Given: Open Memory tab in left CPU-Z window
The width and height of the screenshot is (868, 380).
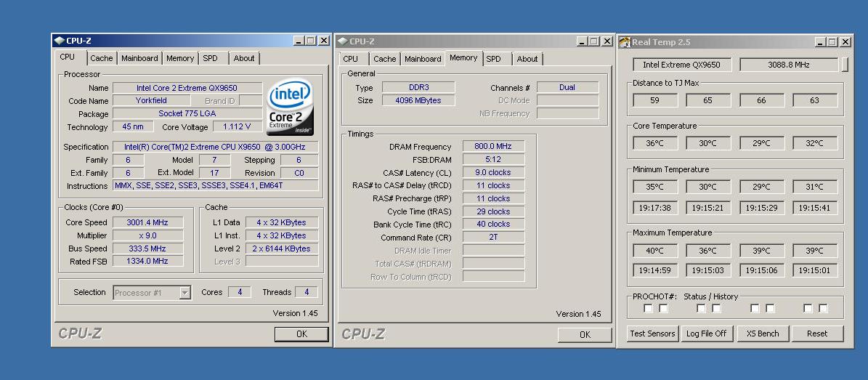Looking at the screenshot, I should [180, 58].
